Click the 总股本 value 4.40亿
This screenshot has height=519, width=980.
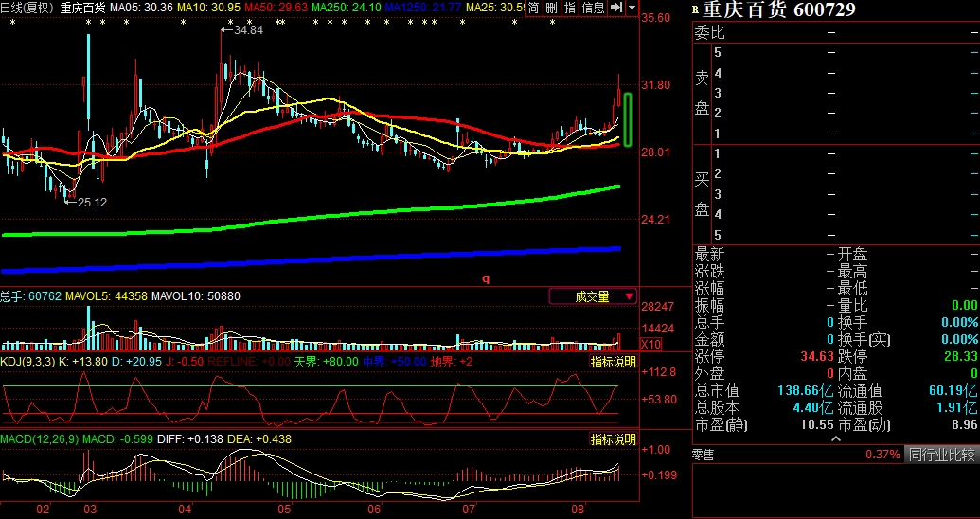pos(813,407)
